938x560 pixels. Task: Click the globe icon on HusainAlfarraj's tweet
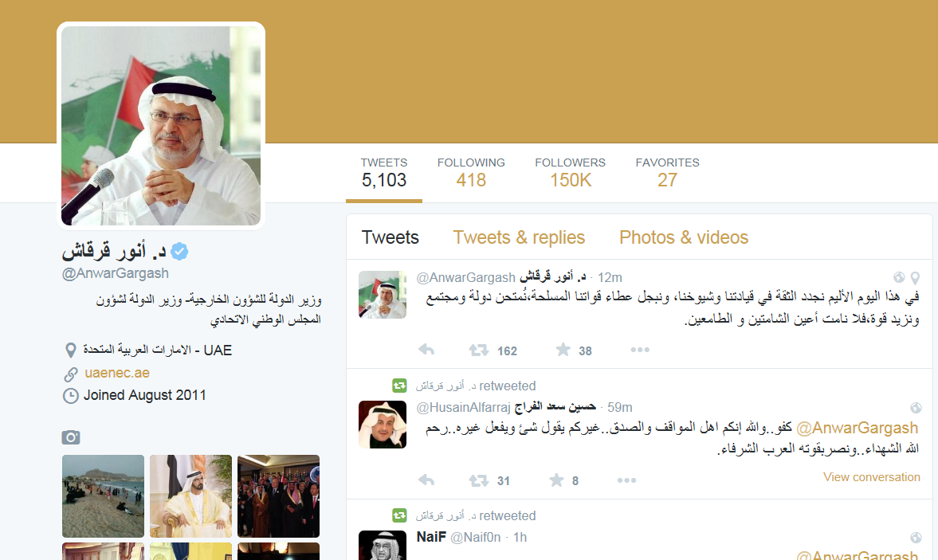click(915, 408)
